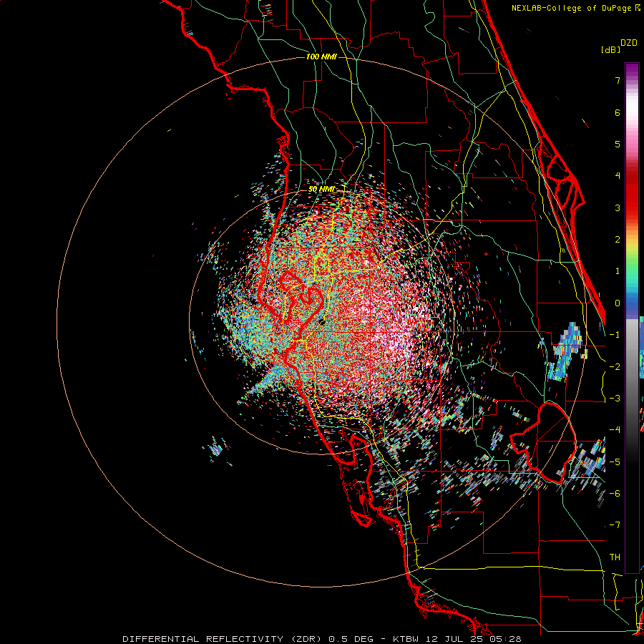
Task: Click the -2 value on the color scale
Action: (x=615, y=367)
